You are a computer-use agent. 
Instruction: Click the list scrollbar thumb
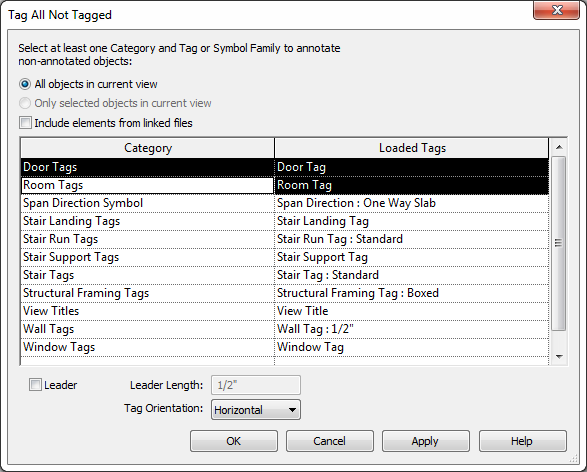pyautogui.click(x=559, y=244)
